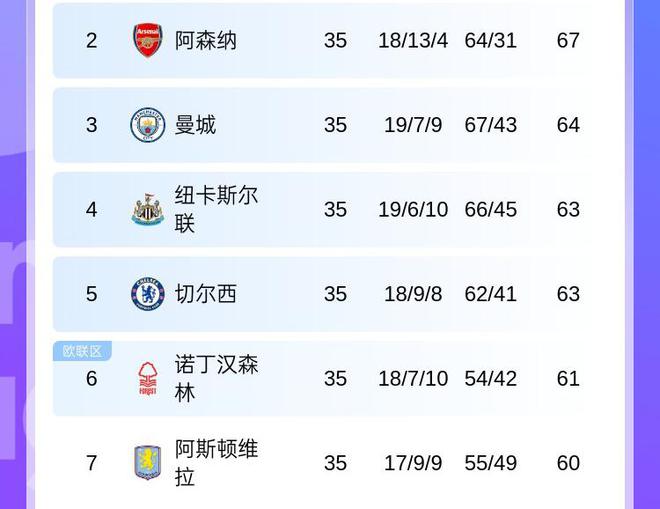Click Arsenal's 67 points value
Image resolution: width=660 pixels, height=509 pixels.
pyautogui.click(x=568, y=41)
